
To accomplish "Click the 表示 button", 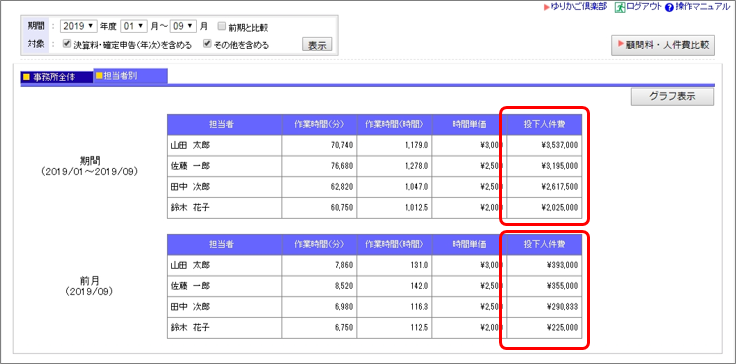I will point(317,45).
